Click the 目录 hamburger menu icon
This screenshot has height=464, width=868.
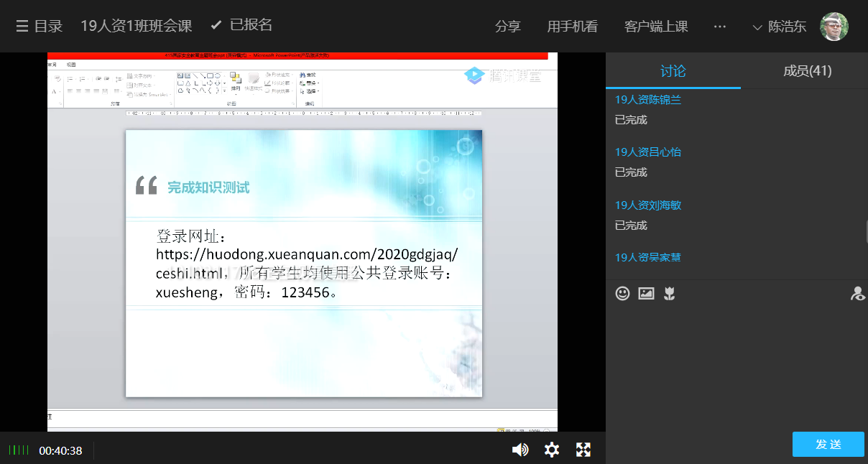tap(22, 27)
